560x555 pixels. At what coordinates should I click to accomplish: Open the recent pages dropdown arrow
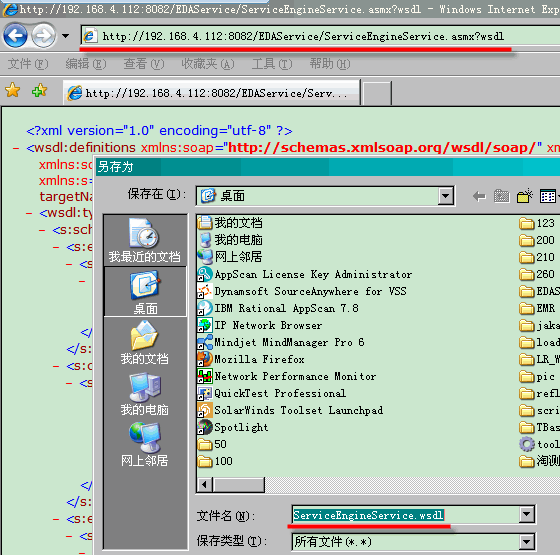click(x=65, y=36)
